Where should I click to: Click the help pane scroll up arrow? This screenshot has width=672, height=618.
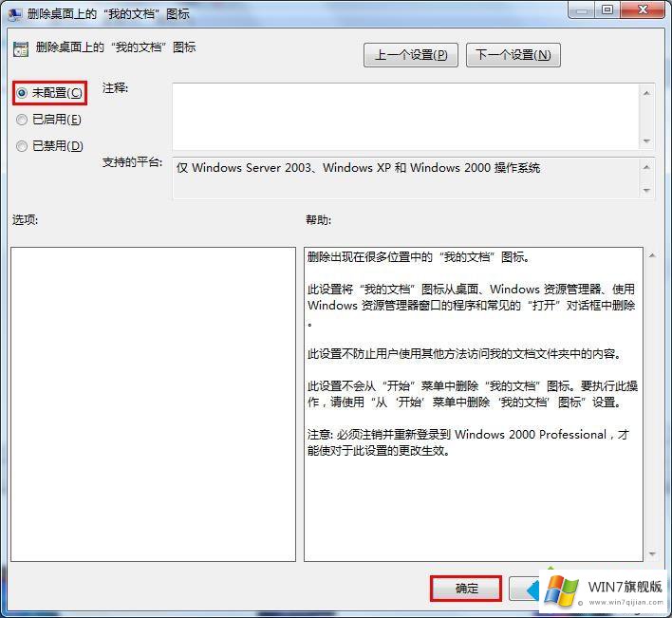point(651,256)
